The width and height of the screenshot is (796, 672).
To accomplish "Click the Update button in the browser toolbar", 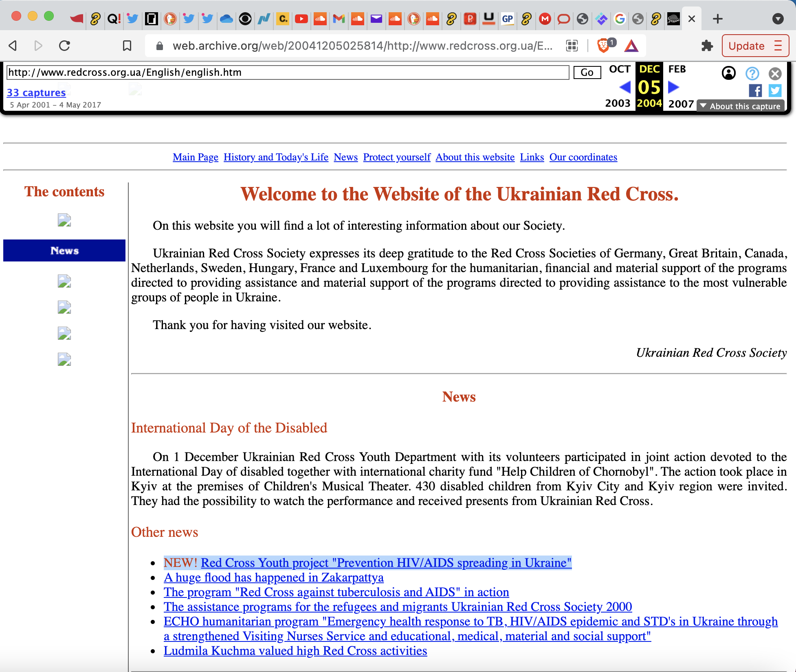I will [746, 46].
